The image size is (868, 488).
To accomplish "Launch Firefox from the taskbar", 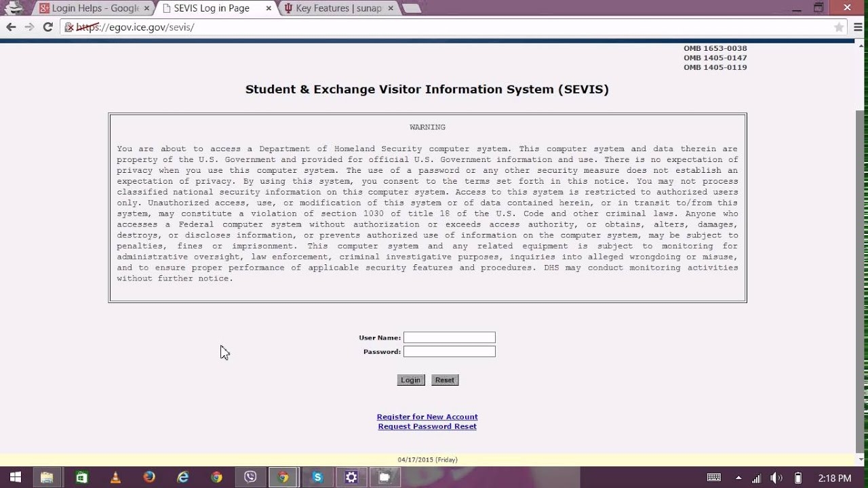I will (149, 477).
